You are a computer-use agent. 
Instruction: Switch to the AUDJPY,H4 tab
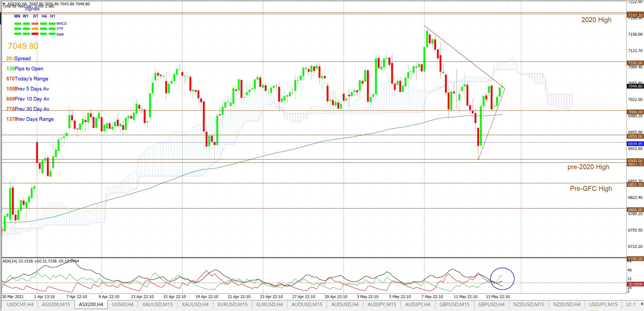tap(418, 304)
